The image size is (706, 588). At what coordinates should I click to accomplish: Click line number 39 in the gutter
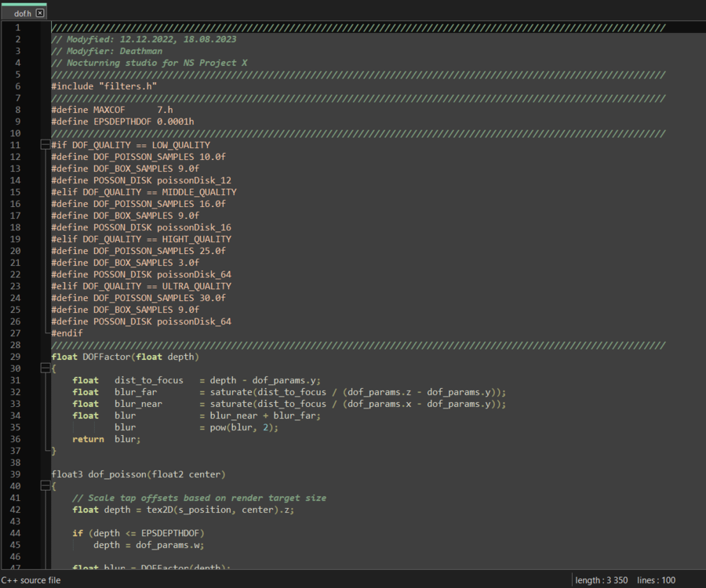pos(37,474)
